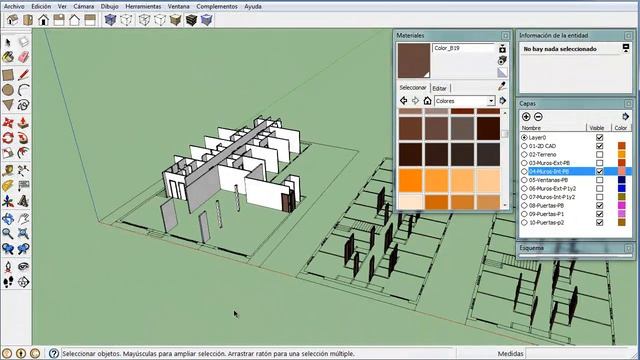Collapse the Información de la entidad panel

[628, 36]
